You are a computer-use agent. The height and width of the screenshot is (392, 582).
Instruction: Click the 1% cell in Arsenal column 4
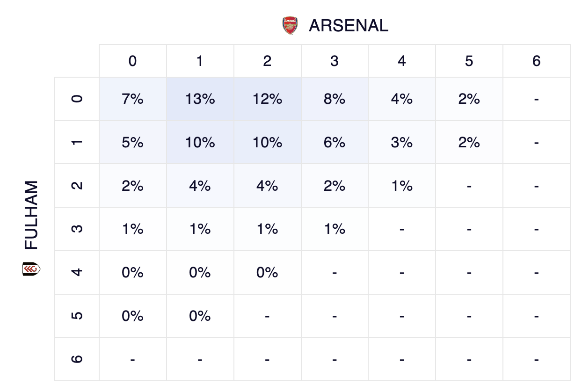click(402, 186)
